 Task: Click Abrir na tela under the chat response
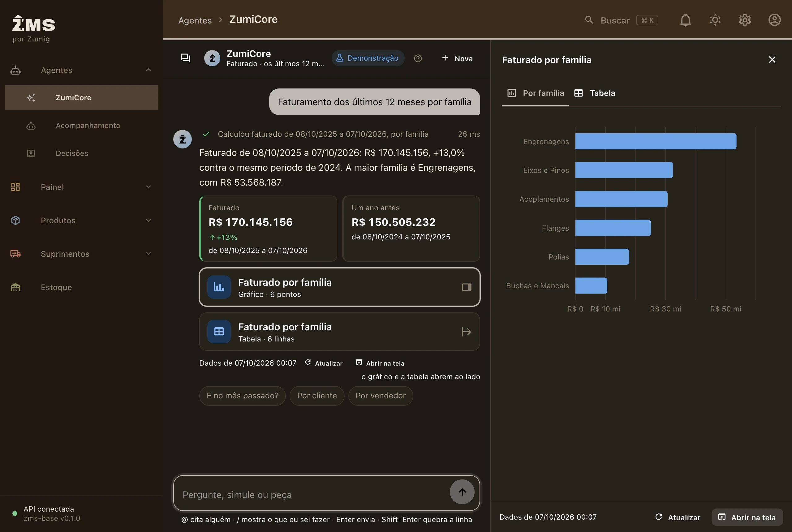(380, 363)
